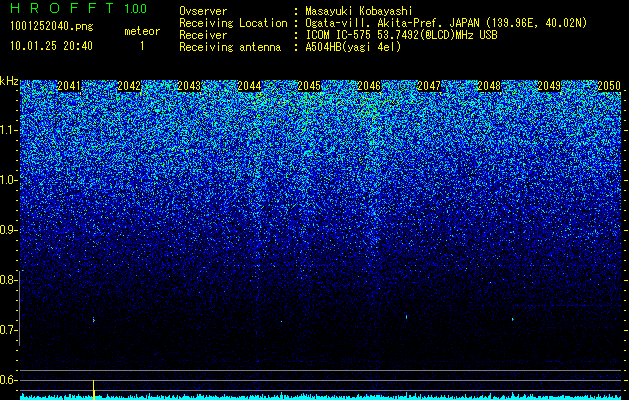The width and height of the screenshot is (629, 400).
Task: Click the 1.0 kHz axis label
Action: click(9, 180)
